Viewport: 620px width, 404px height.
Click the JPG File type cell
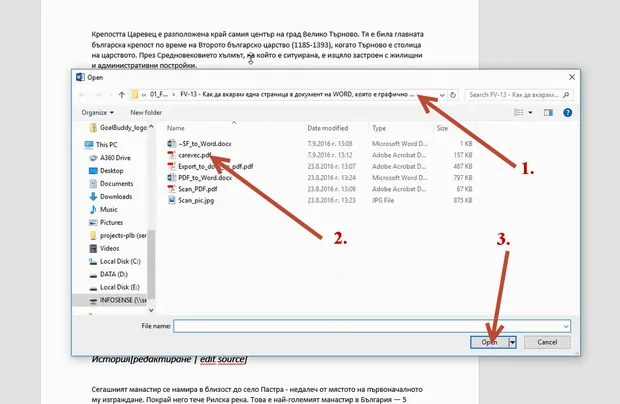point(383,200)
